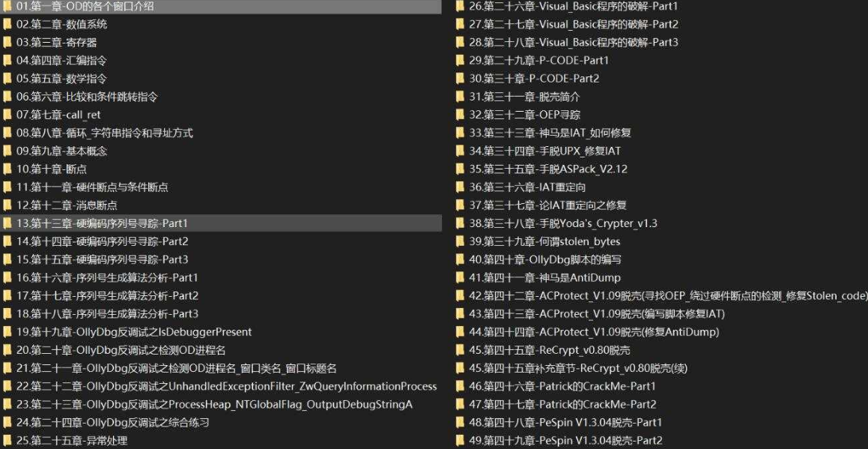868x449 pixels.
Task: Click folder icon beside 25.第二十五章-异常处理
Action: [x=7, y=441]
